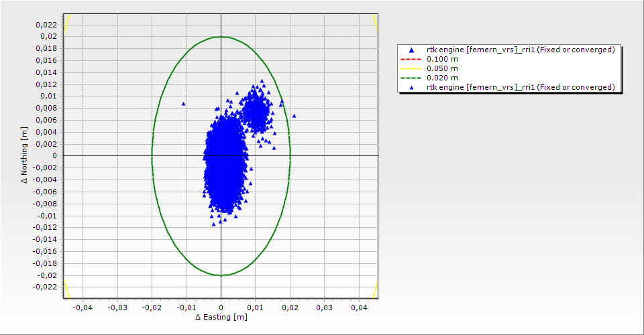The image size is (644, 335).
Task: Click the 0,04 tick label on the Easting axis
Action: [x=359, y=307]
